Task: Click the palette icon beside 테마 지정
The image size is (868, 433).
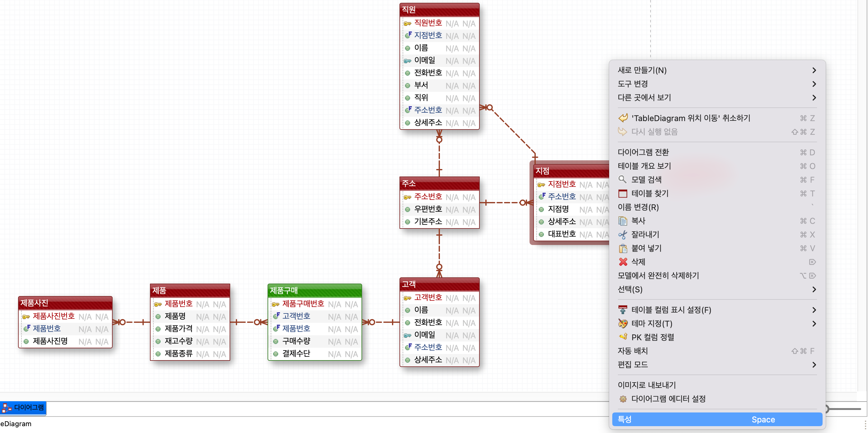Action: pos(623,323)
